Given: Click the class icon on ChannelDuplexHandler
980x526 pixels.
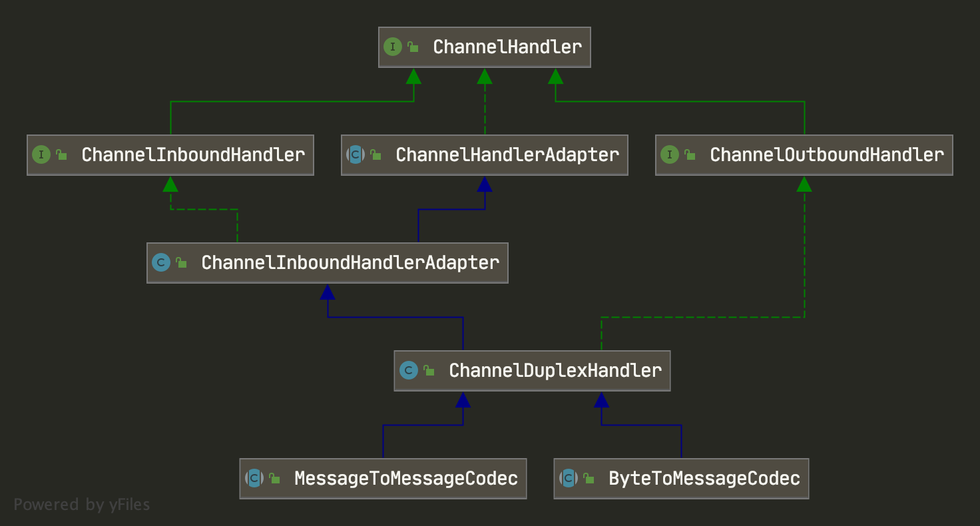Looking at the screenshot, I should click(409, 371).
